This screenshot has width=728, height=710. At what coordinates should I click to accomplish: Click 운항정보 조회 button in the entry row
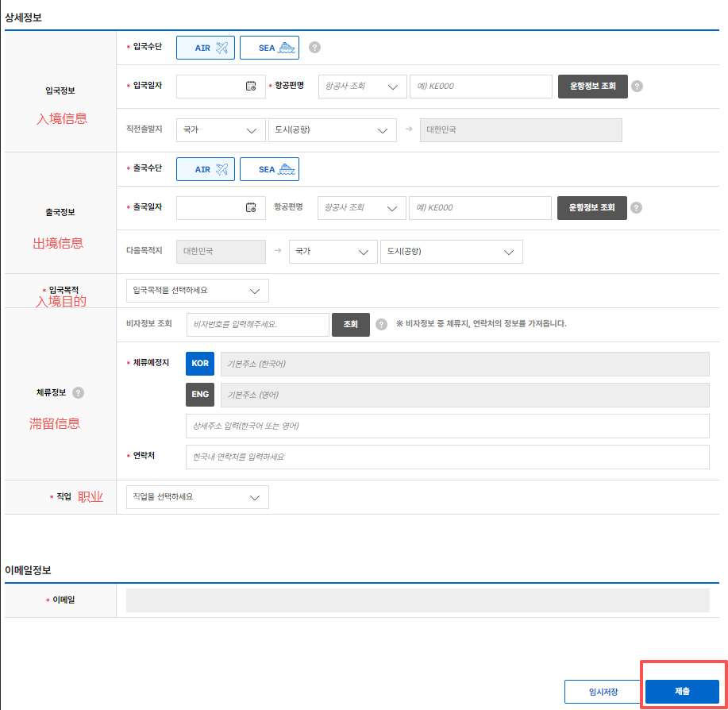point(593,87)
